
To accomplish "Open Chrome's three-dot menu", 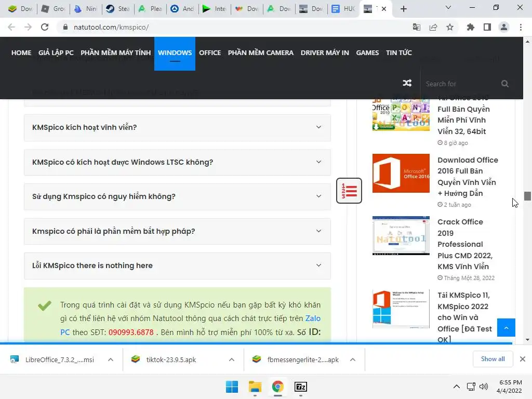I will [521, 27].
